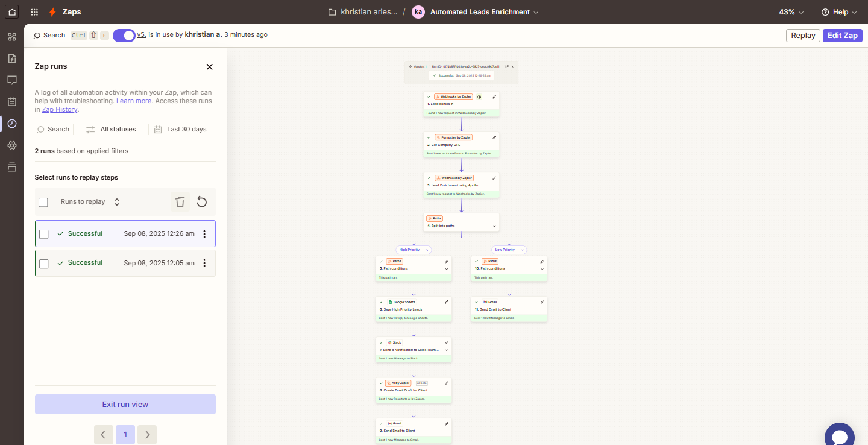This screenshot has height=445, width=868.
Task: Open the All statuses filter
Action: pos(112,129)
